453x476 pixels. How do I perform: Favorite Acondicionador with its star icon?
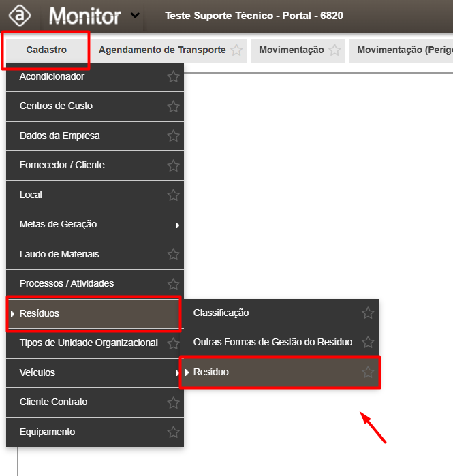click(x=173, y=77)
